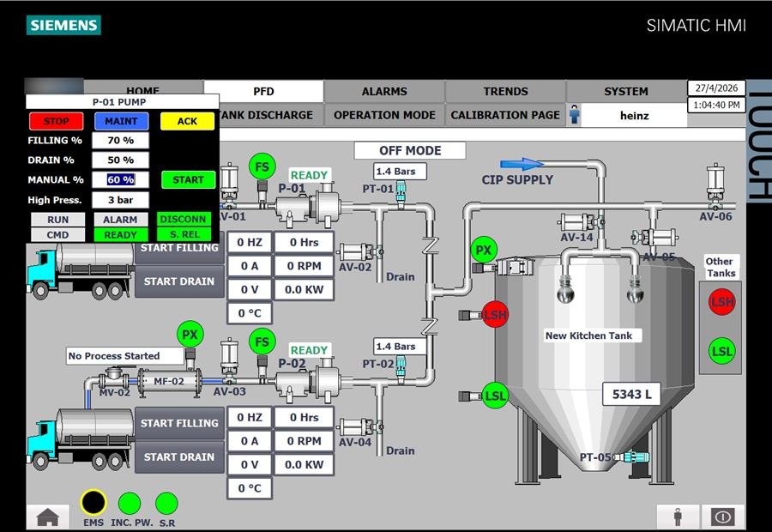
Task: Click the PT-05 transmitter at tank bottom
Action: [x=633, y=456]
